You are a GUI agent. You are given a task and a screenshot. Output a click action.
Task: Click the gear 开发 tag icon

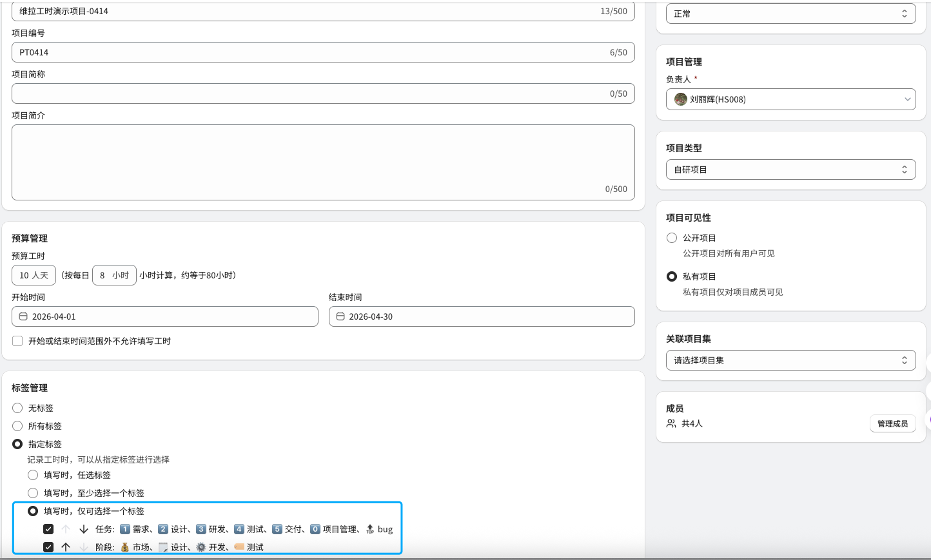(201, 547)
